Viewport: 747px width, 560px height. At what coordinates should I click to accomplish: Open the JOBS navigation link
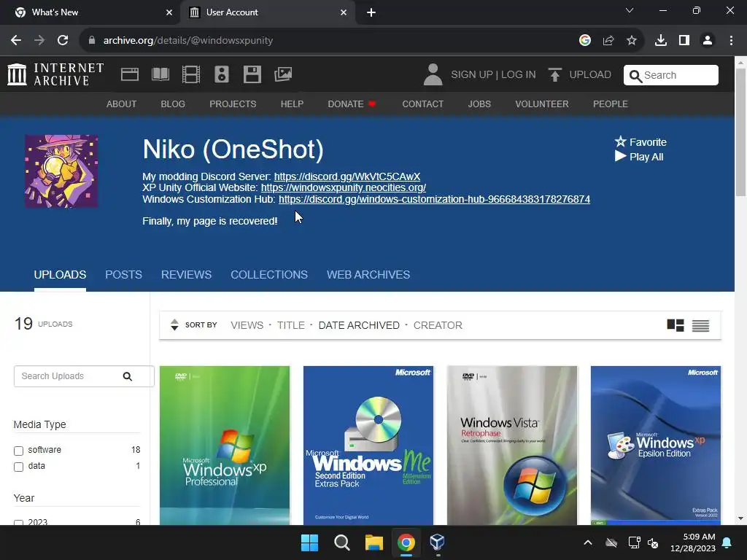(479, 104)
